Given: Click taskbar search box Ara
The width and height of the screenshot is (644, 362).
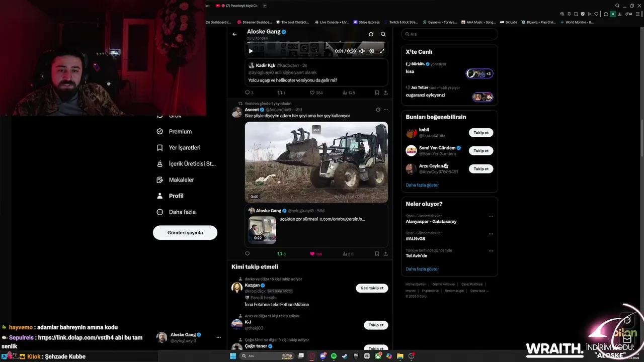Looking at the screenshot, I should pyautogui.click(x=266, y=356).
